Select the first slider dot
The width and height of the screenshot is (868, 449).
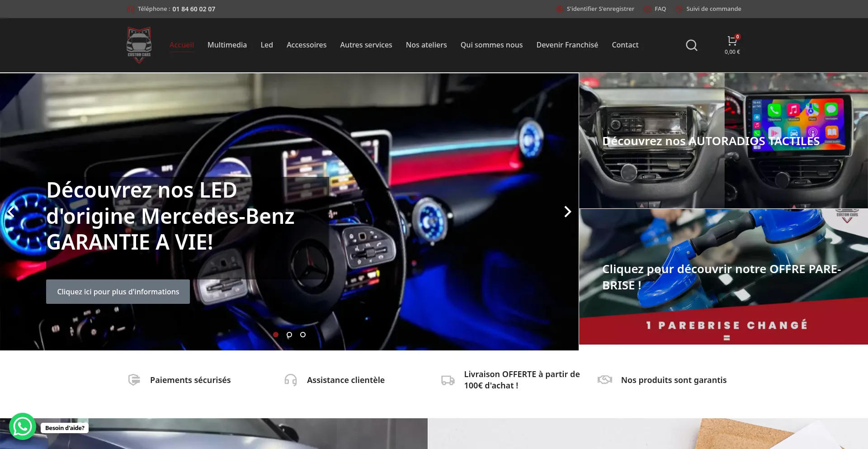click(276, 335)
